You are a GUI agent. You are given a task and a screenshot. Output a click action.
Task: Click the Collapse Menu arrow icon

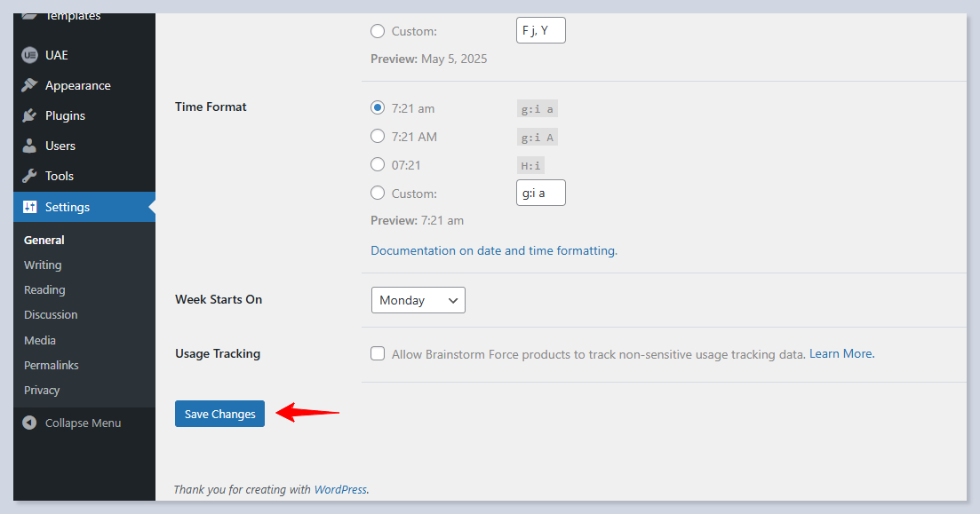[29, 423]
